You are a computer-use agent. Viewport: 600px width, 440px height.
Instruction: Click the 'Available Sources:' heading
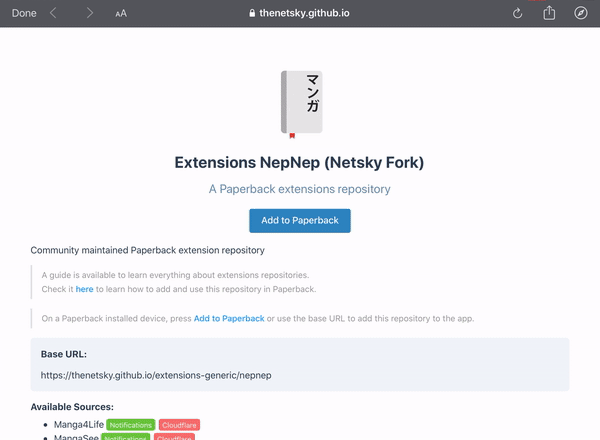[72, 407]
